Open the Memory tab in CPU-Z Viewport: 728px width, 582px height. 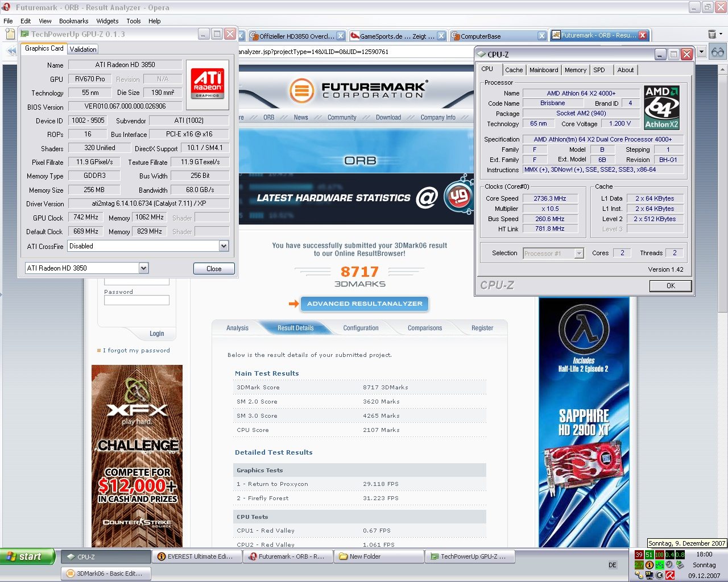(x=576, y=70)
